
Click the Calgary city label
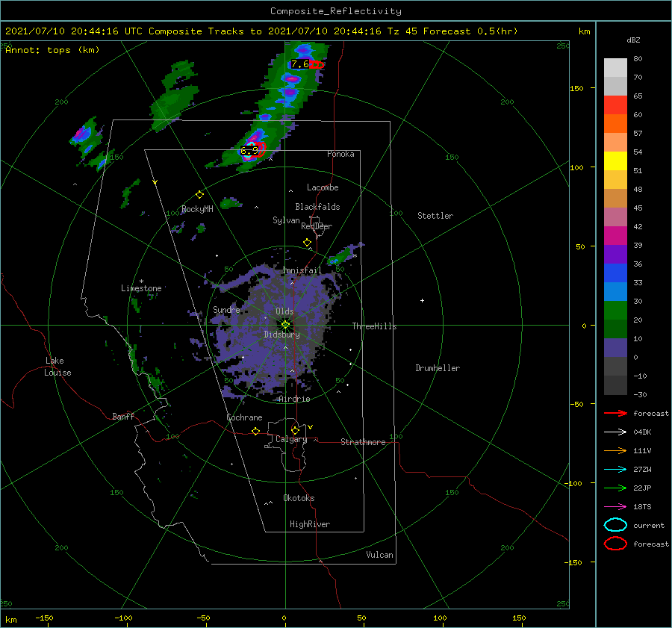point(291,439)
